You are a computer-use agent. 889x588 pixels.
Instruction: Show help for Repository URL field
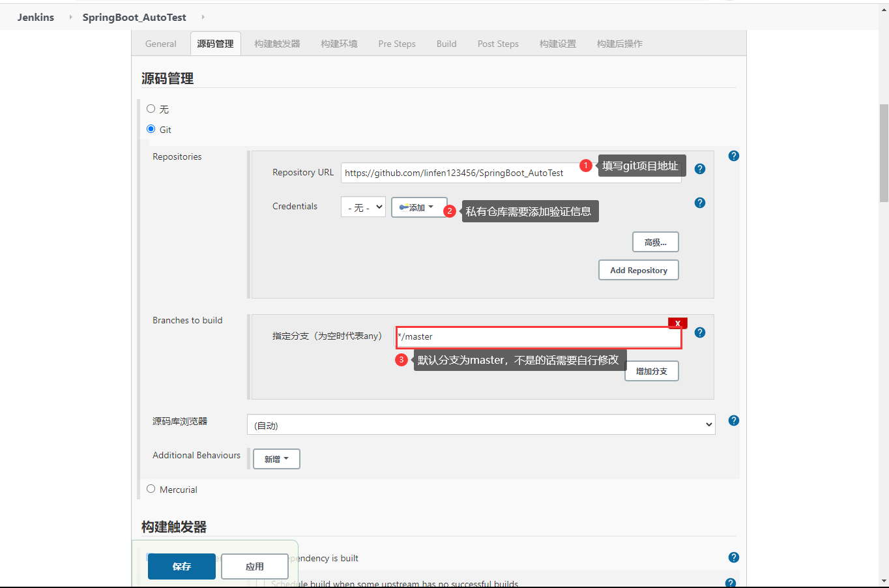(700, 169)
